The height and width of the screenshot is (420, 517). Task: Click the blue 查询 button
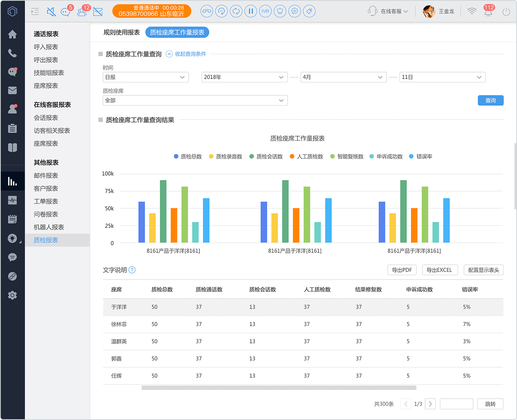tap(491, 100)
